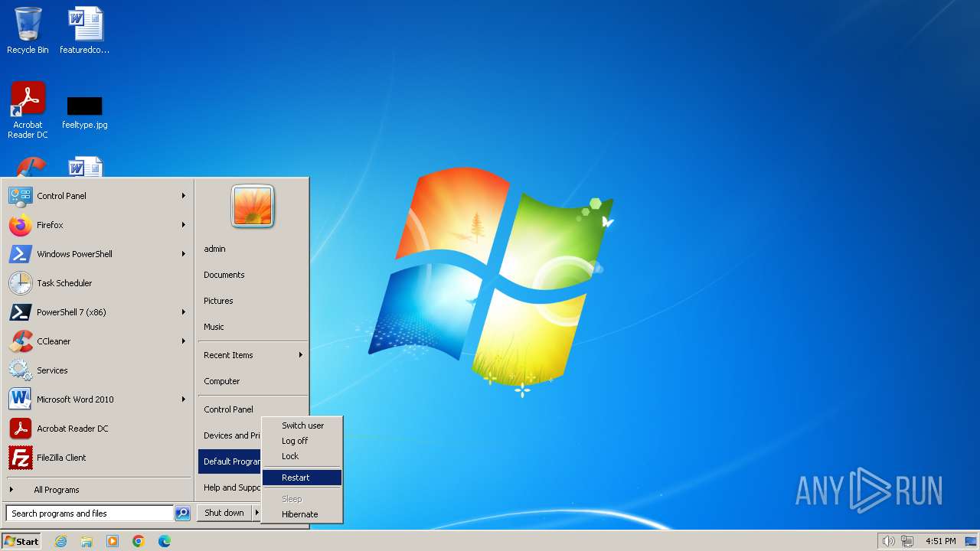Image resolution: width=980 pixels, height=551 pixels.
Task: Click the Start button
Action: click(x=21, y=541)
